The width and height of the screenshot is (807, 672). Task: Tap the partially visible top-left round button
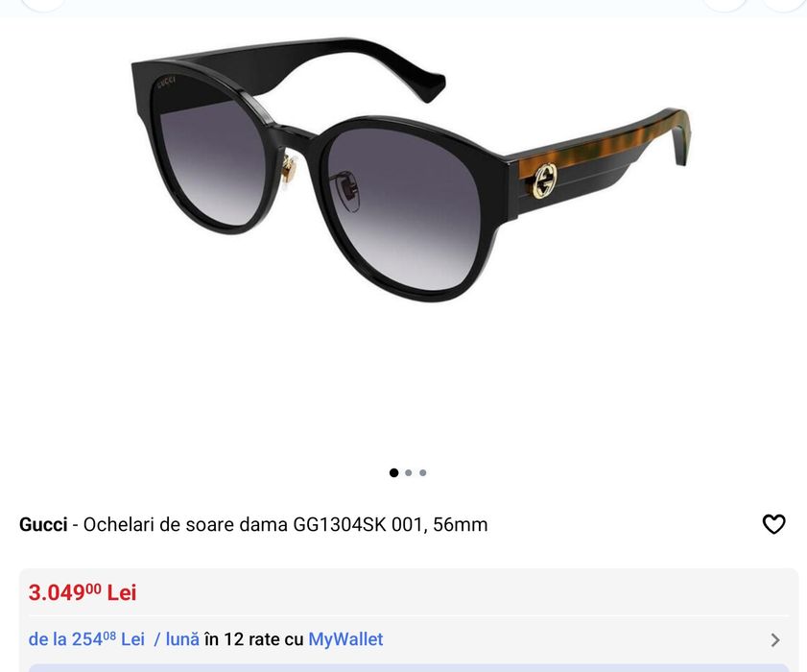(44, 4)
